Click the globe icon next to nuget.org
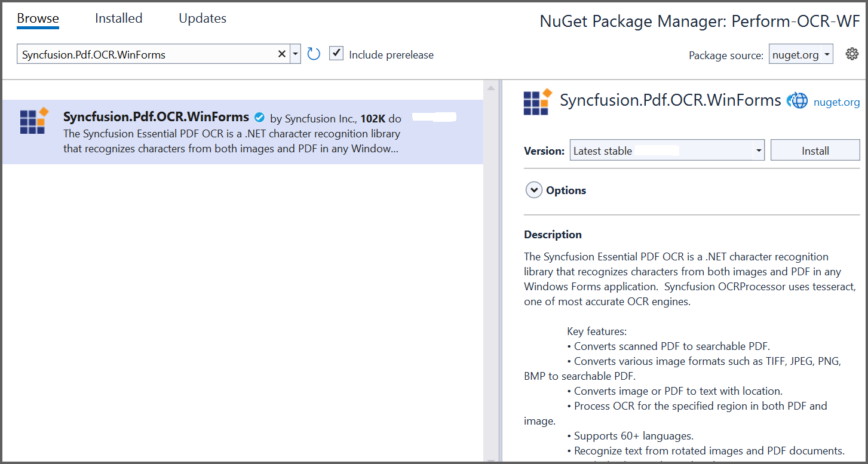Viewport: 868px width, 464px height. coord(797,101)
